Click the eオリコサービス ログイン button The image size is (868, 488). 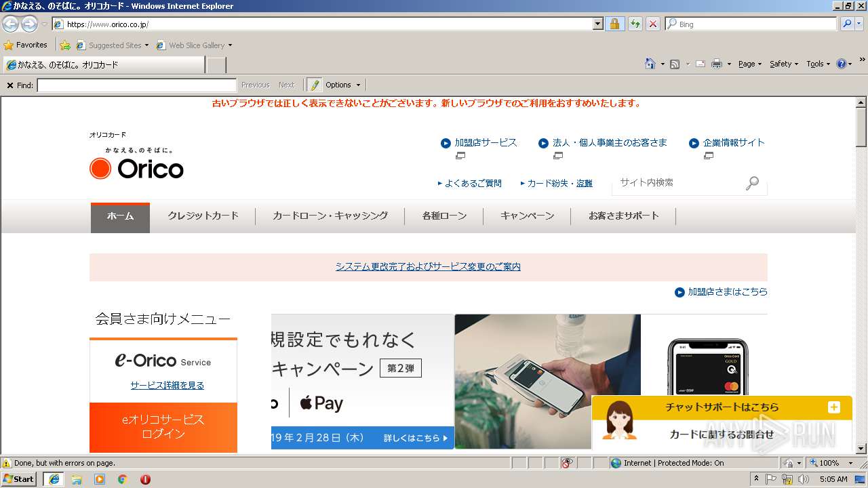163,427
